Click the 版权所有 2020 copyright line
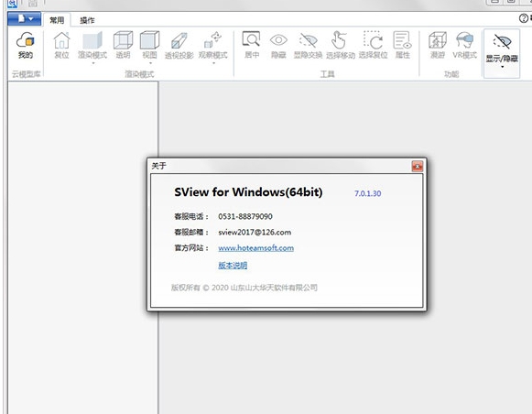This screenshot has height=414, width=532. (244, 288)
